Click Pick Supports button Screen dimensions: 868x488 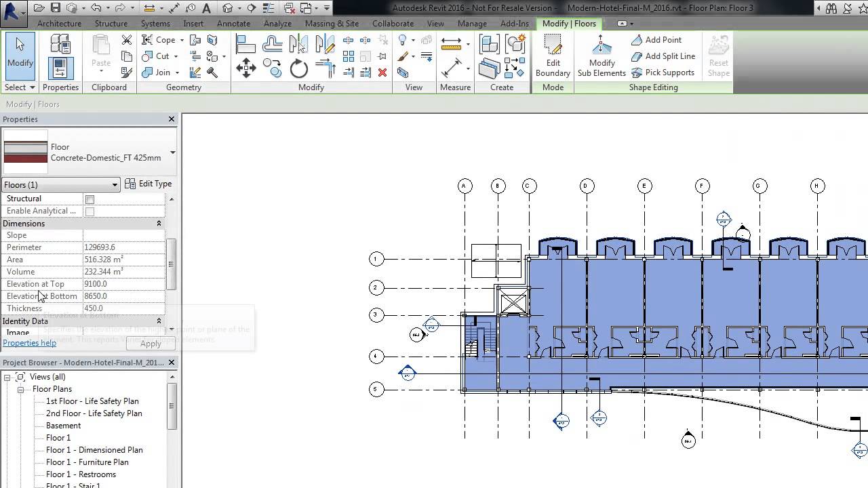(x=663, y=73)
